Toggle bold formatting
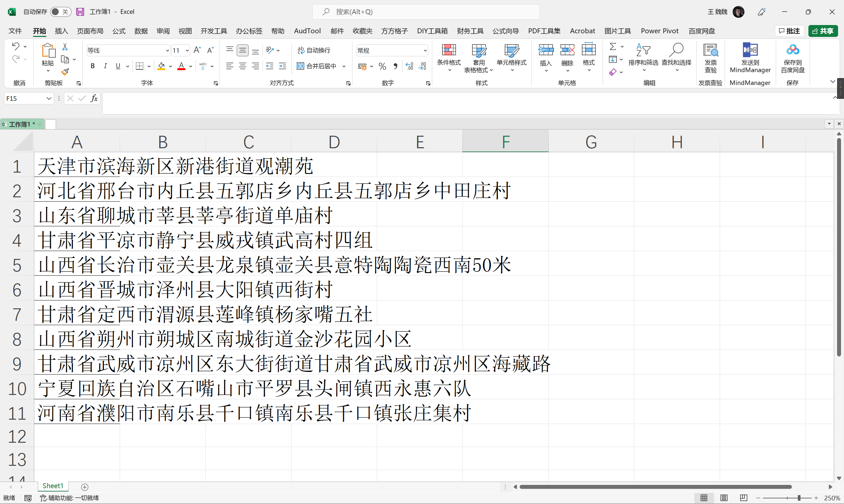The height and width of the screenshot is (504, 844). point(92,66)
